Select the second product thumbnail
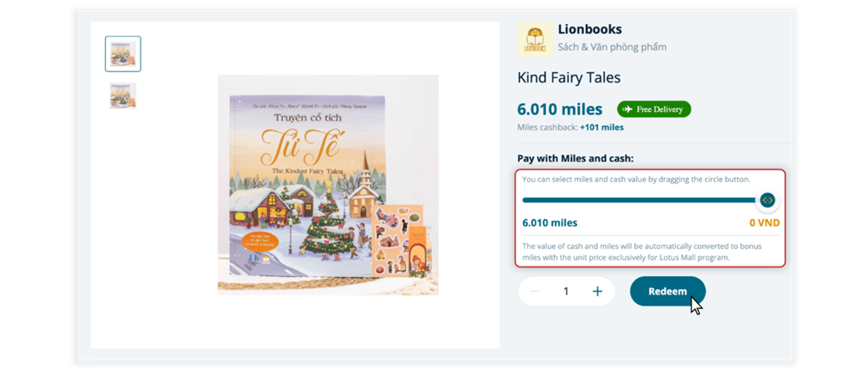The width and height of the screenshot is (868, 369). [x=122, y=96]
